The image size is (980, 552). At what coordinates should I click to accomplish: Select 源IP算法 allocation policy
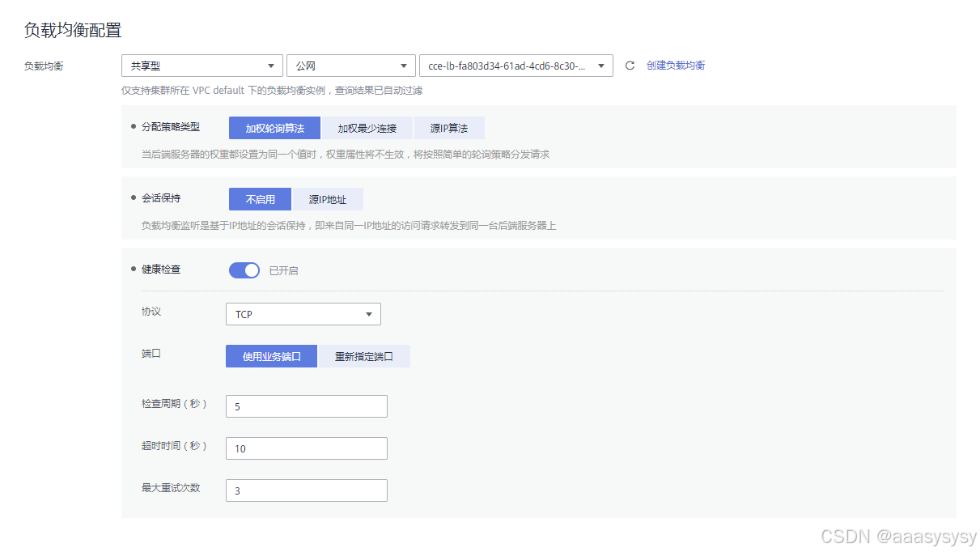(x=449, y=128)
